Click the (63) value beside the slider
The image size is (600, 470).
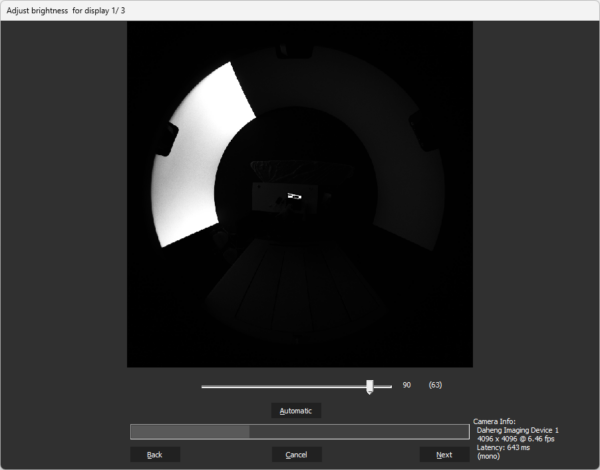pos(435,385)
